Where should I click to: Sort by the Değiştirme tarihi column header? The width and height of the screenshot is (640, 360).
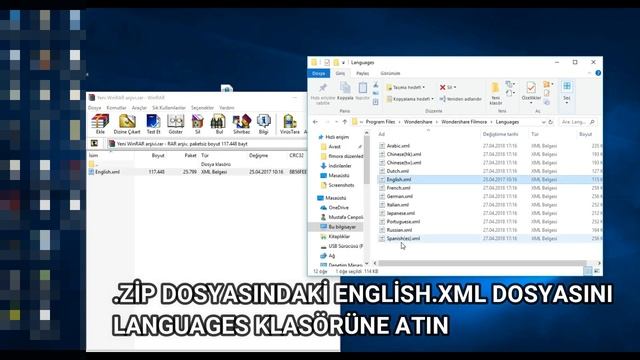click(x=500, y=134)
